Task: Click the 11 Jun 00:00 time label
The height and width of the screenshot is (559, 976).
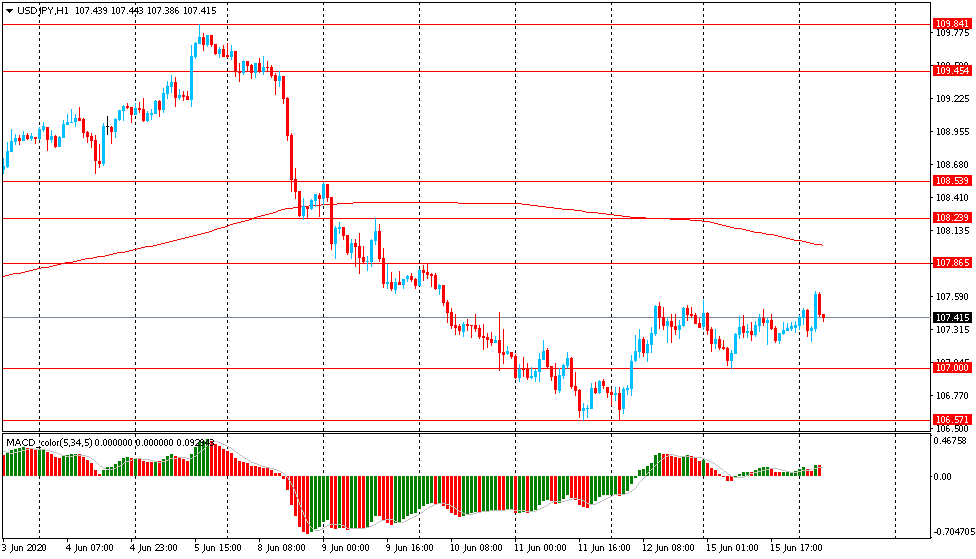Action: (540, 548)
